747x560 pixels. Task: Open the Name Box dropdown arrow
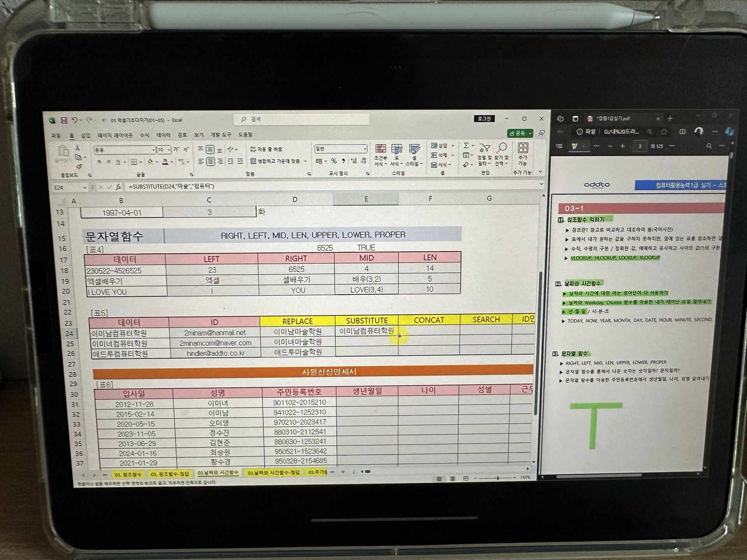click(x=84, y=187)
